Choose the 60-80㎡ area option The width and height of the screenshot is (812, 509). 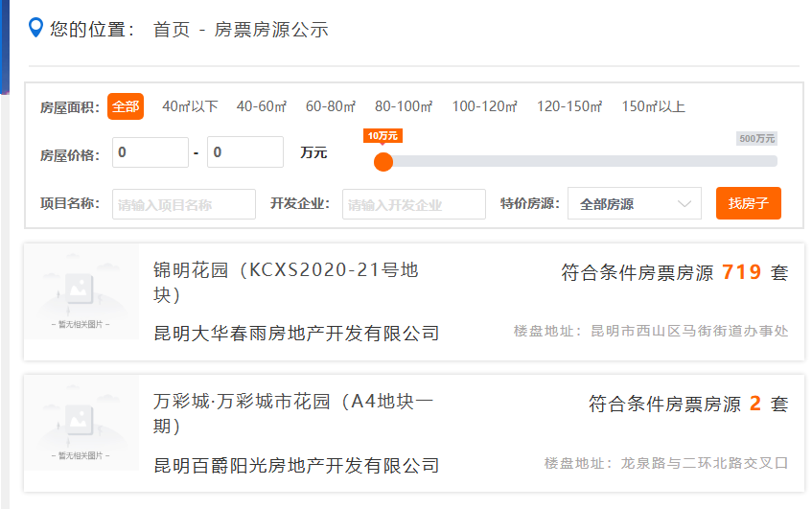coord(330,106)
